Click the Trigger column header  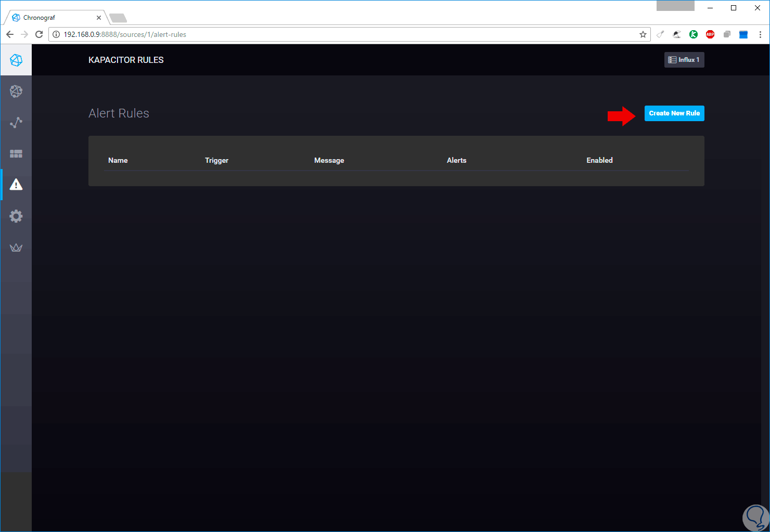(216, 160)
